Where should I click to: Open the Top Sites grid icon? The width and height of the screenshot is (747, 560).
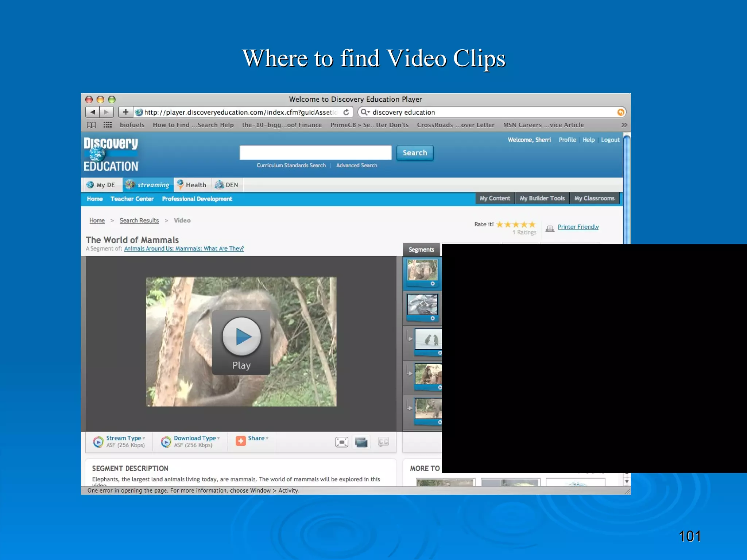tap(108, 125)
